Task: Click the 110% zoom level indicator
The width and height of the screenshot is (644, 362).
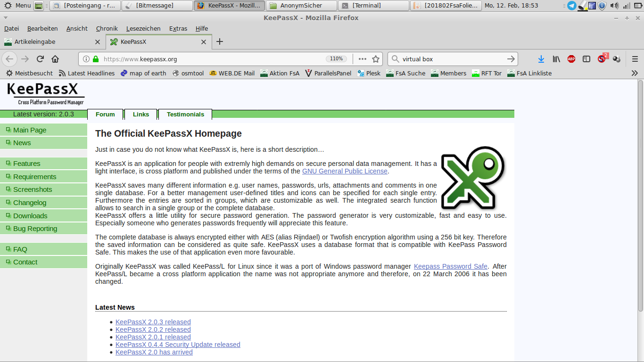Action: (x=336, y=59)
